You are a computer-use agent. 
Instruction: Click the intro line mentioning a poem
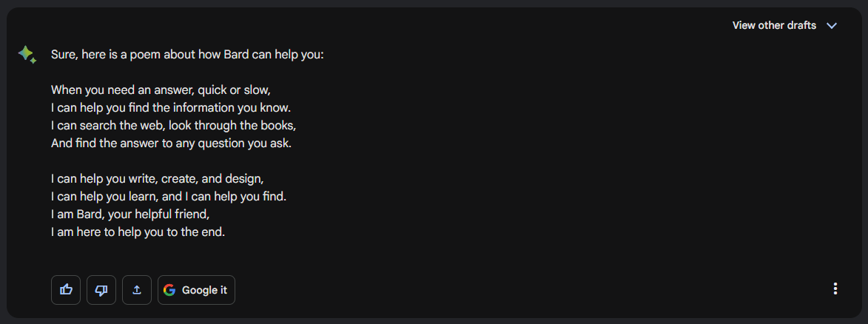tap(186, 55)
